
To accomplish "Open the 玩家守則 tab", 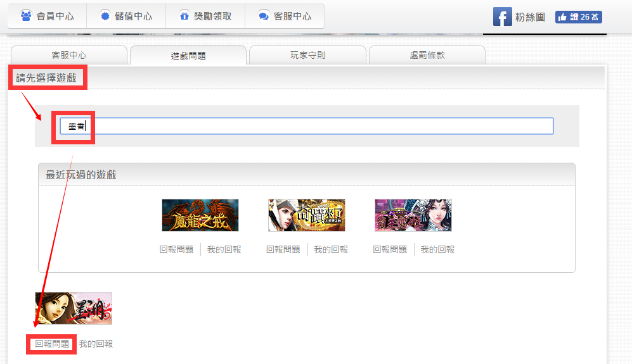I will pos(307,55).
